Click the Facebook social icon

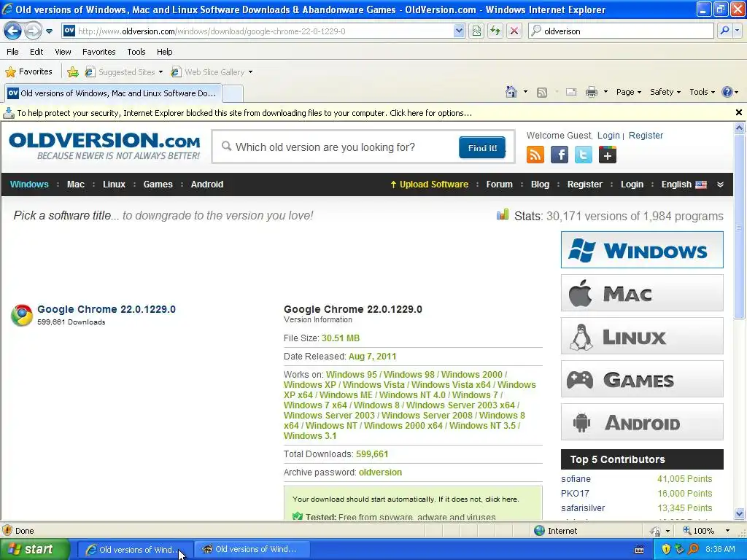pyautogui.click(x=560, y=155)
